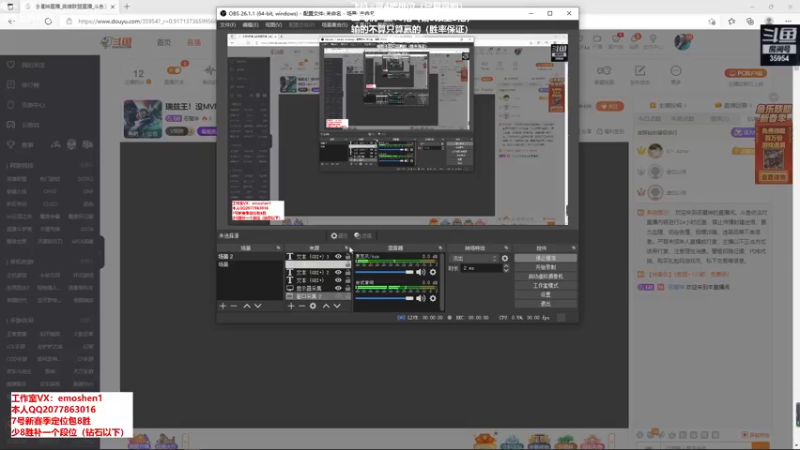Viewport: 800px width, 450px height.
Task: Undock the Audio Mixer panel via header icon
Action: [440, 248]
